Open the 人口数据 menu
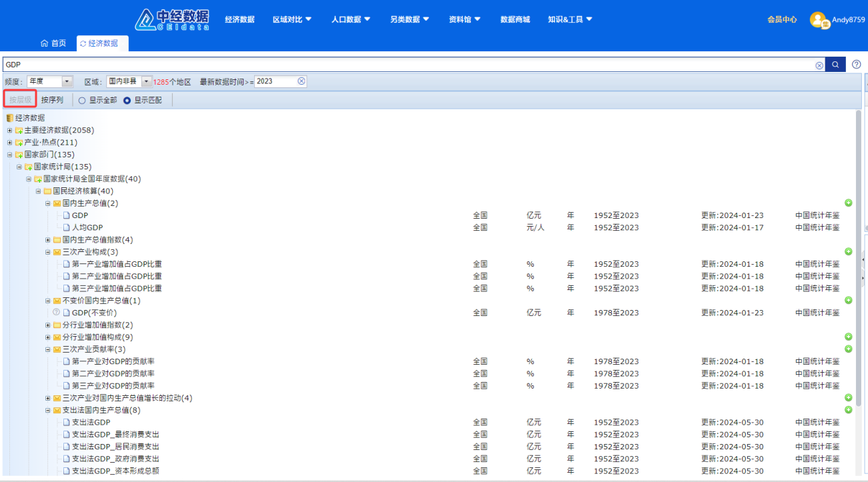The image size is (868, 482). 350,19
